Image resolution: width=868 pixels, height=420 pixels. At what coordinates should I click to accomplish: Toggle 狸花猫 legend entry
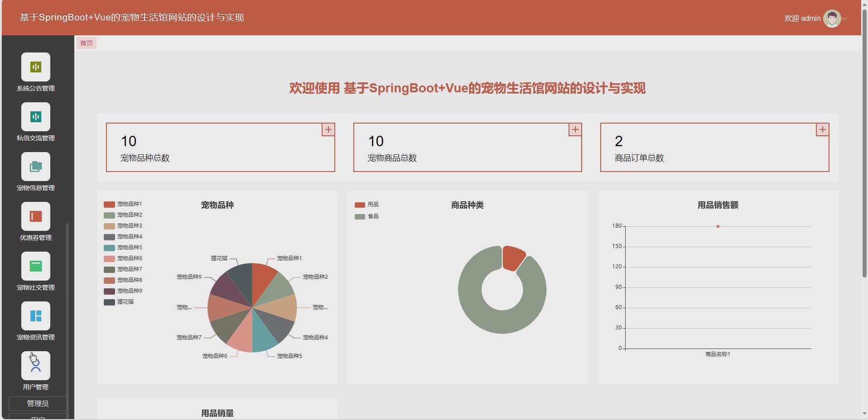119,302
